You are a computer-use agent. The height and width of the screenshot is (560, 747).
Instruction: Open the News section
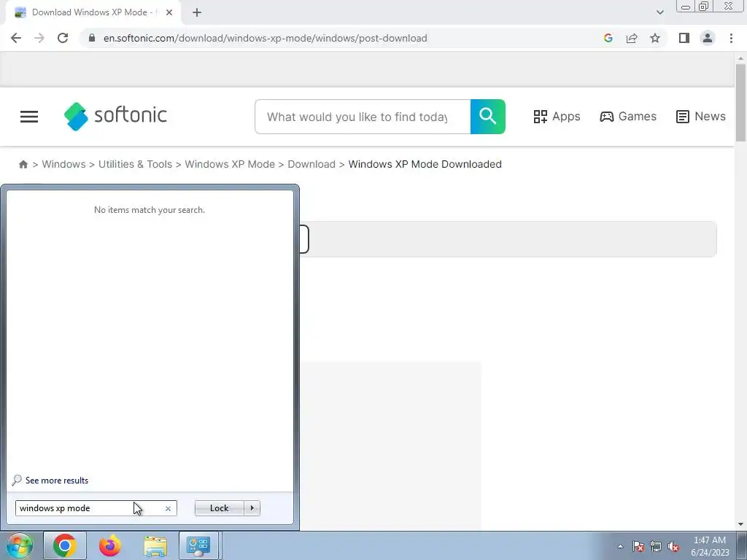tap(701, 116)
